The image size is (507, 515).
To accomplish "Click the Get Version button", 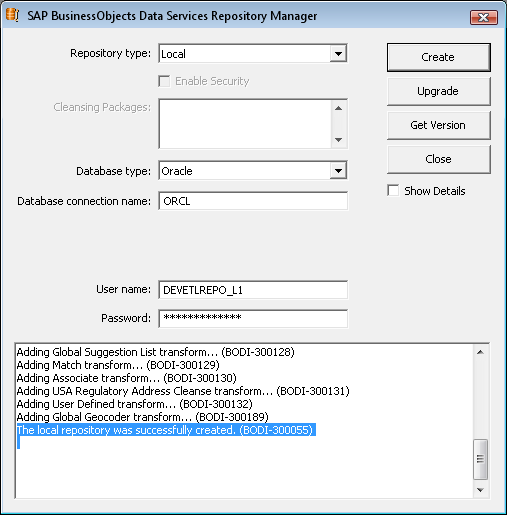I will (439, 125).
